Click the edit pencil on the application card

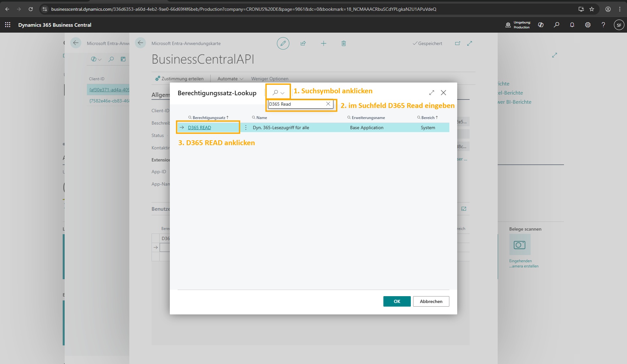[x=283, y=43]
